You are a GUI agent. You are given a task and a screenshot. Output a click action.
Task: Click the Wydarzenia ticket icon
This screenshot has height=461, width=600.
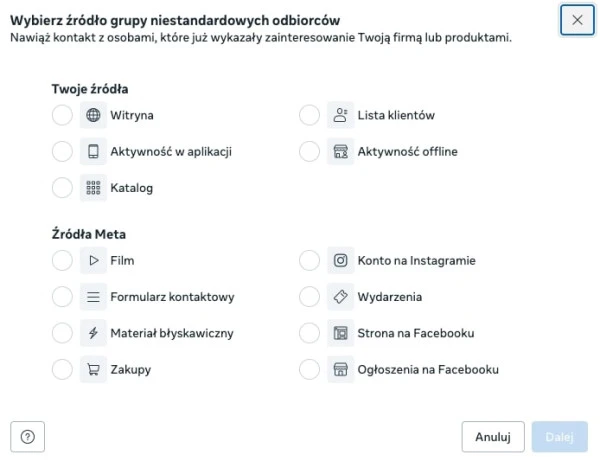click(340, 297)
